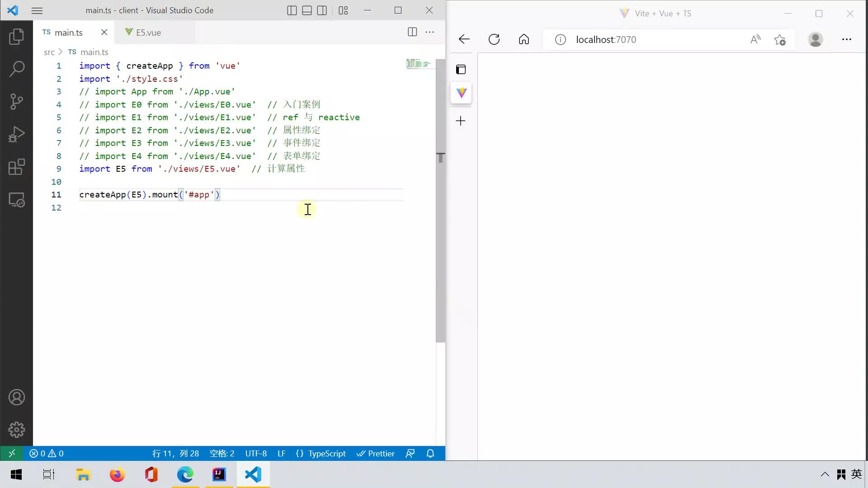Split the editor to the right
868x488 pixels.
[x=412, y=32]
